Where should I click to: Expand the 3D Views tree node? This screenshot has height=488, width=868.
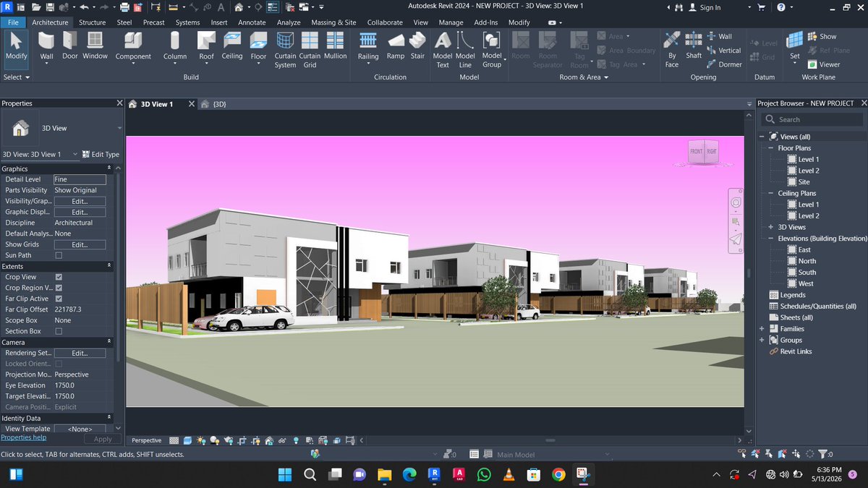coord(771,227)
